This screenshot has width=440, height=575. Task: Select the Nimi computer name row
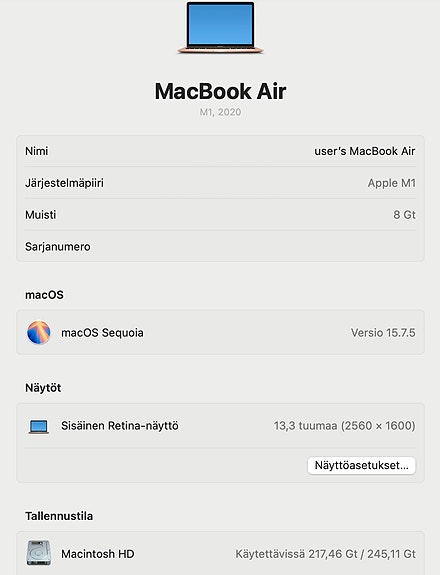(220, 151)
